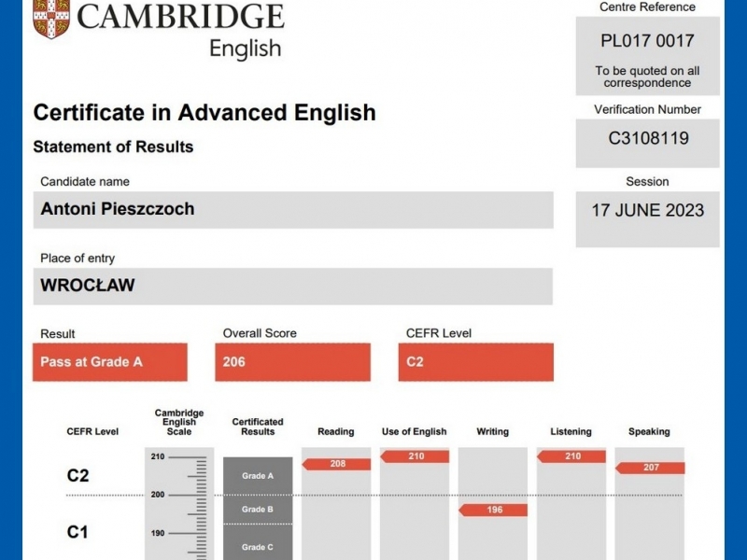Click the "Statement of Results" subheading
Image resolution: width=747 pixels, height=560 pixels.
click(113, 147)
